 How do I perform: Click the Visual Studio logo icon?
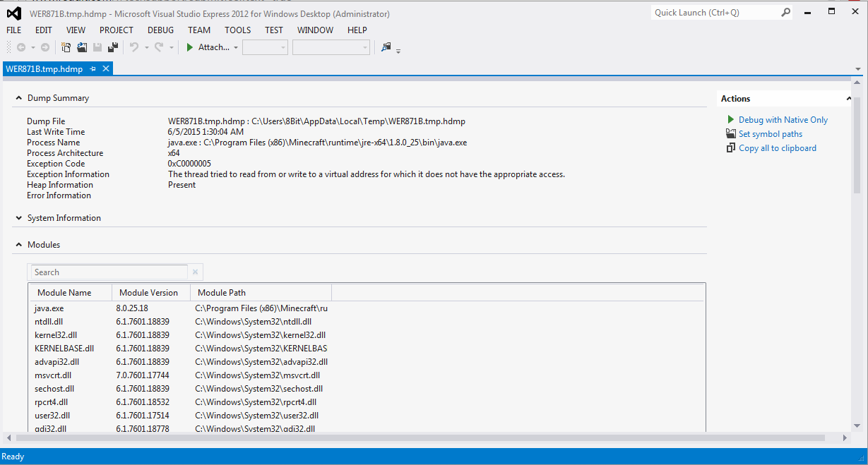tap(13, 13)
